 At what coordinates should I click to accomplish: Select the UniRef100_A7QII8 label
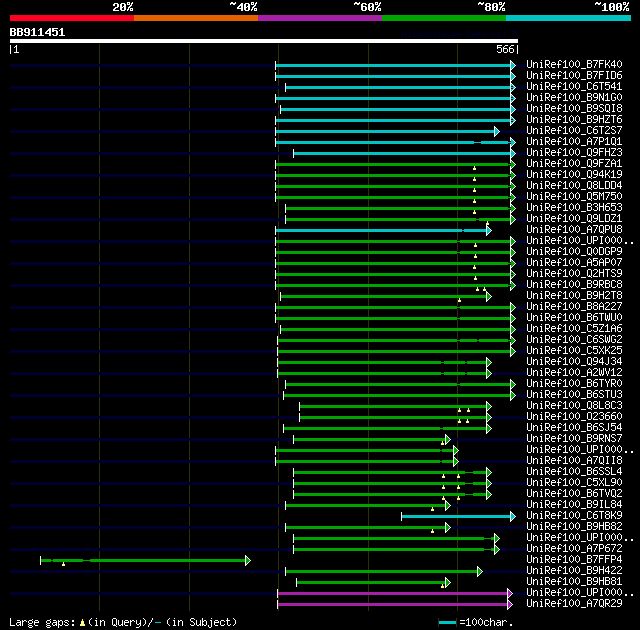click(574, 461)
